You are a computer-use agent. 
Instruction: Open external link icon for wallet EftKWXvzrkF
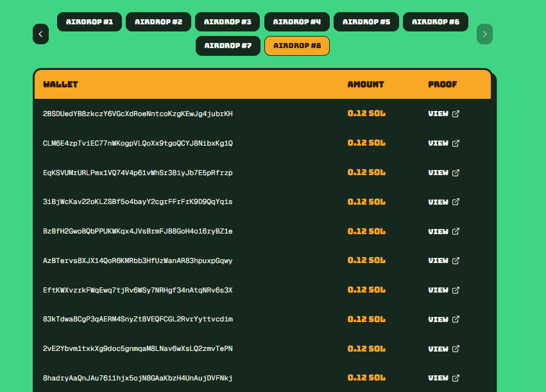[456, 290]
